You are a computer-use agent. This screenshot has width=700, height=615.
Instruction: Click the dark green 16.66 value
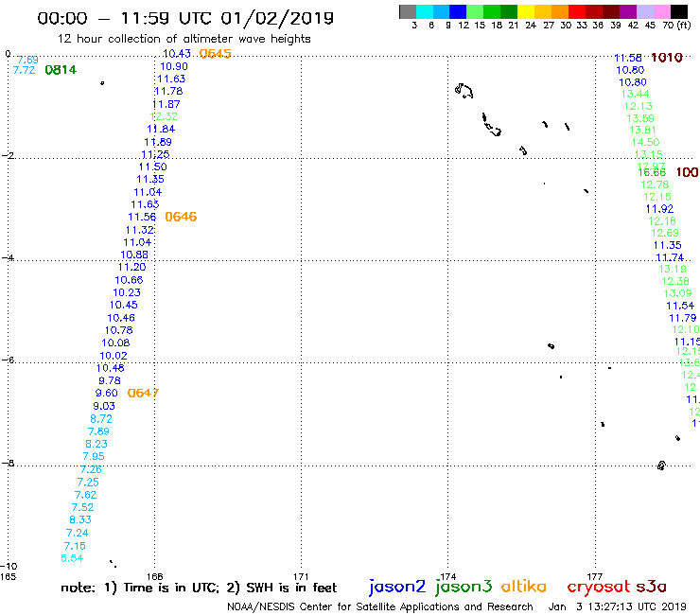coord(652,173)
